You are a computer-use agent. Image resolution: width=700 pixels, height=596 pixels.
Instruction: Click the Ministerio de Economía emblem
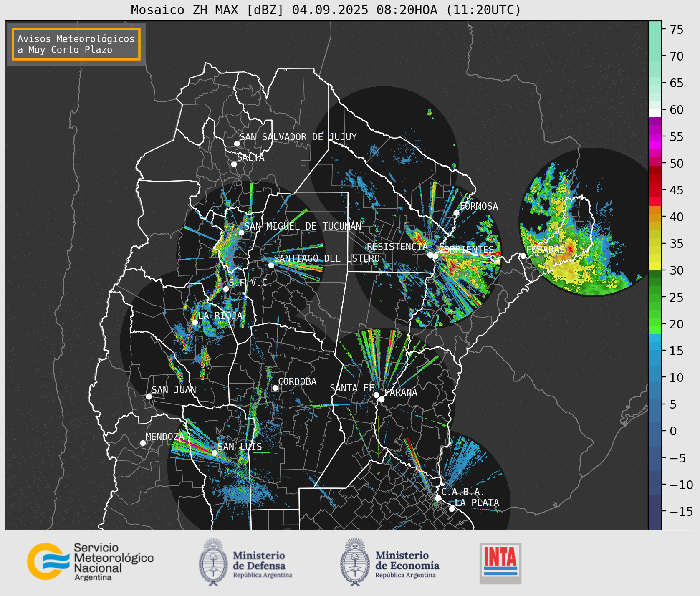pyautogui.click(x=356, y=562)
